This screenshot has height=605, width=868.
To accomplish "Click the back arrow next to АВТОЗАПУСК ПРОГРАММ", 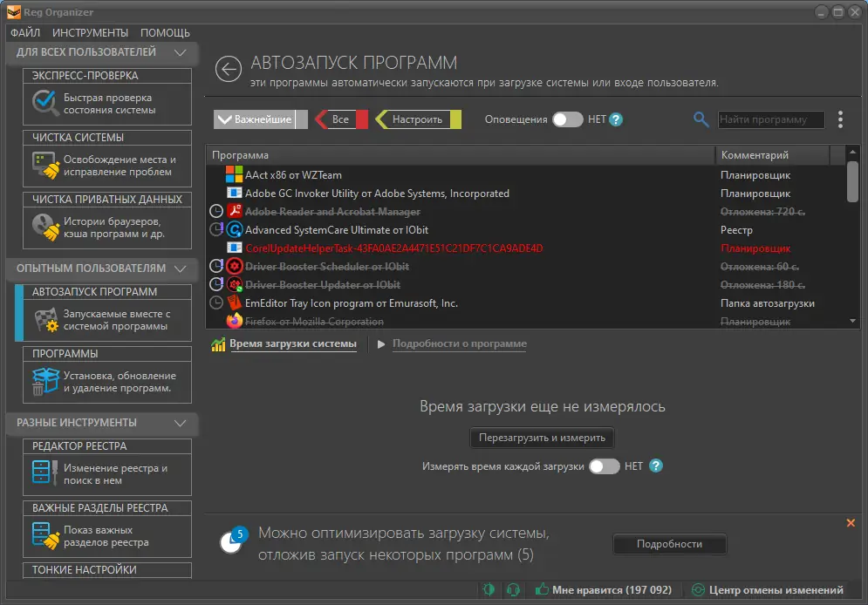I will (x=228, y=70).
